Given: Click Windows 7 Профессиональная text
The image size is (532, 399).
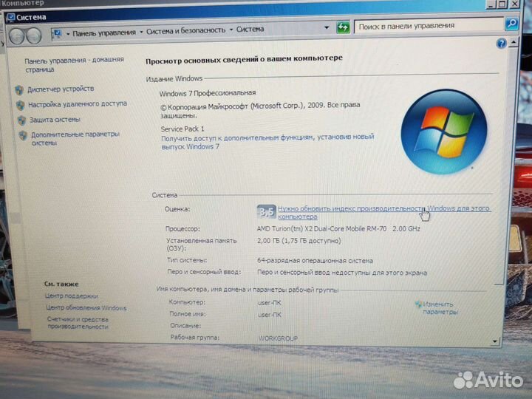Looking at the screenshot, I should coord(208,93).
